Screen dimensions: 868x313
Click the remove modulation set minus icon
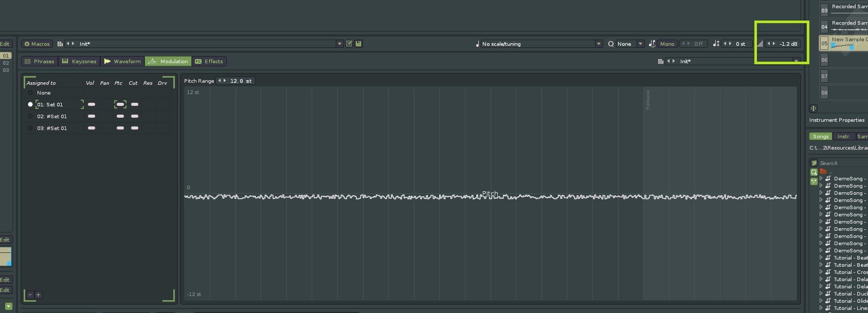click(30, 295)
